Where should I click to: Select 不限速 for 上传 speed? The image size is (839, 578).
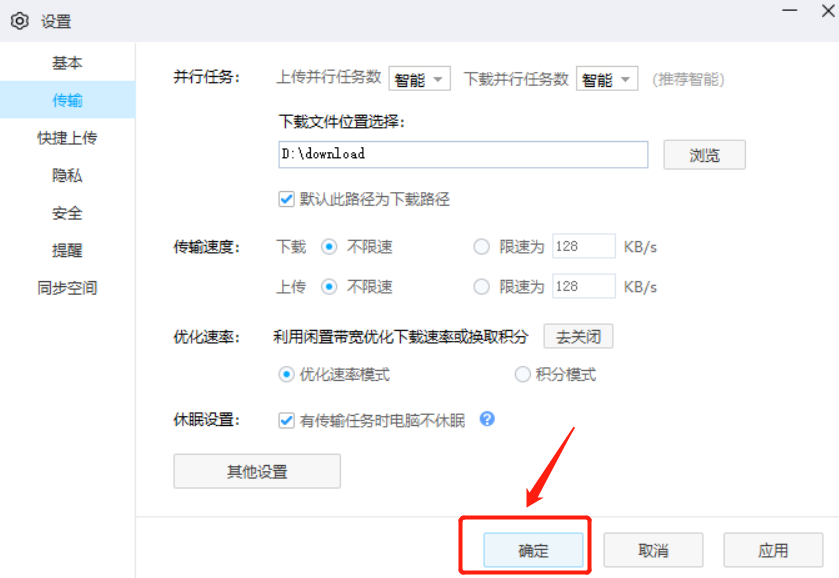click(x=329, y=287)
